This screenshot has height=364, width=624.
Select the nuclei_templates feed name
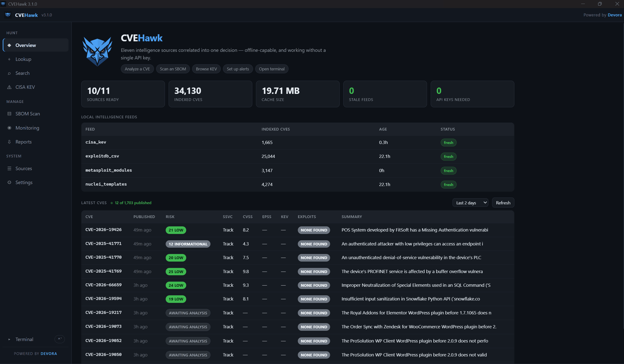(x=106, y=184)
